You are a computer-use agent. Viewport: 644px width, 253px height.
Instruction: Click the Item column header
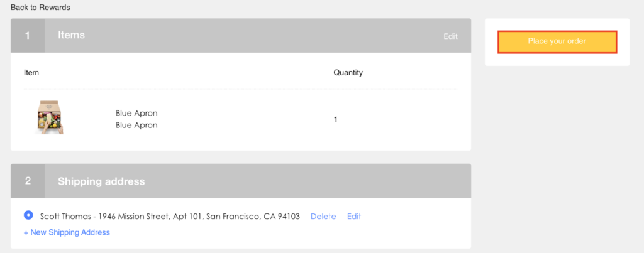(x=31, y=73)
